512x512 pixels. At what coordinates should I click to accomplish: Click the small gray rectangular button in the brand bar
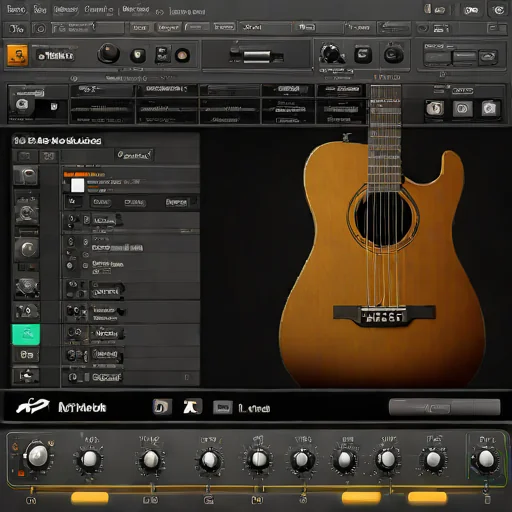(x=223, y=408)
